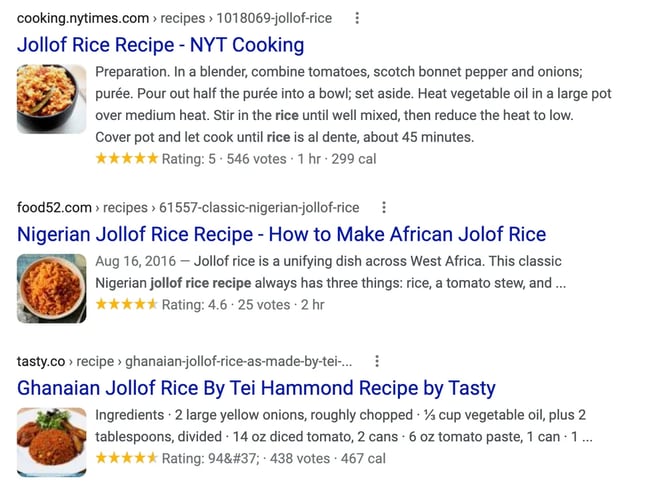The image size is (650, 490).
Task: Click the food52 jollof rice bowl thumbnail
Action: point(51,287)
